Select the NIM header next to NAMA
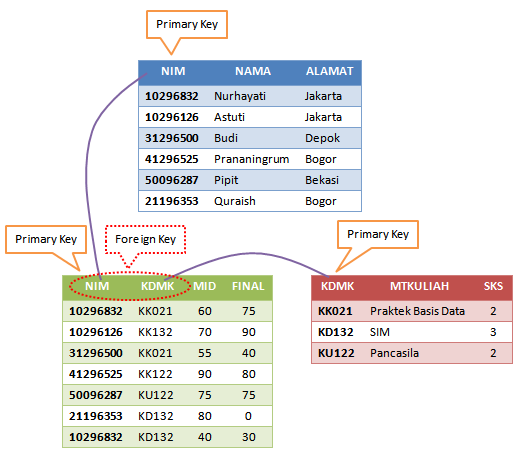Screen dimensions: 519x454 point(173,71)
